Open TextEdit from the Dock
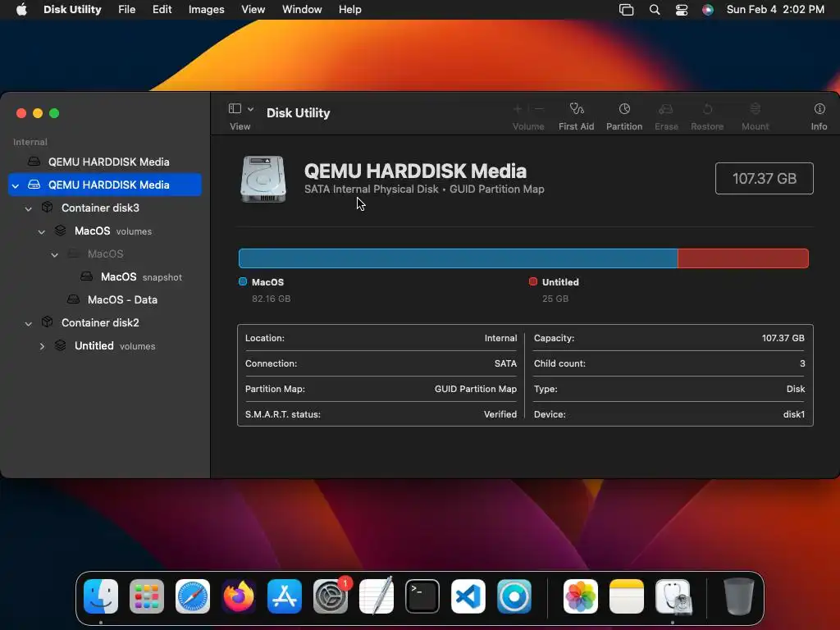 point(377,596)
